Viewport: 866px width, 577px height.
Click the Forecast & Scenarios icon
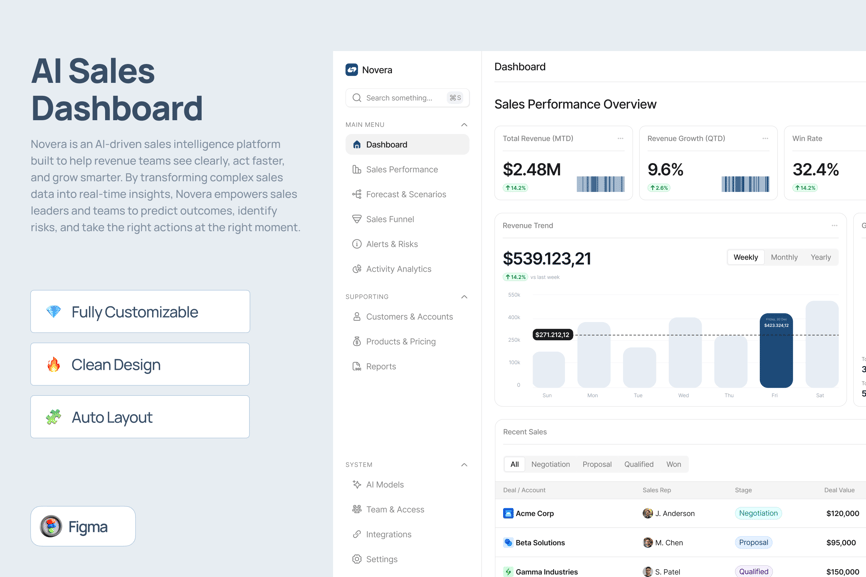(x=357, y=195)
